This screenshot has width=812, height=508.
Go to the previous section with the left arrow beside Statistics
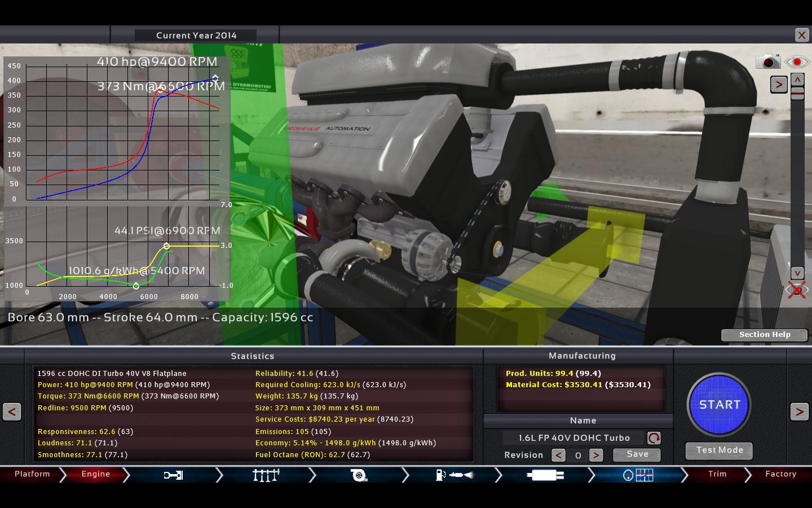tap(12, 411)
